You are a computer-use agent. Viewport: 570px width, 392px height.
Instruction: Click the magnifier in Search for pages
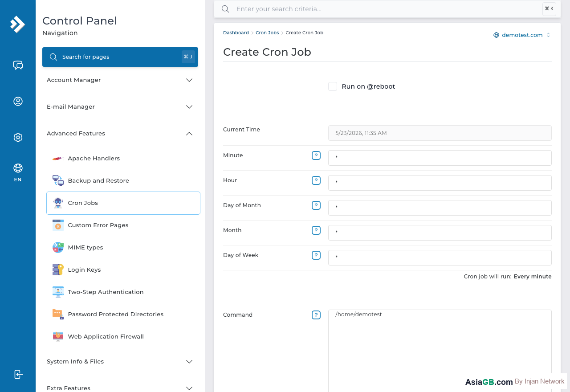53,57
